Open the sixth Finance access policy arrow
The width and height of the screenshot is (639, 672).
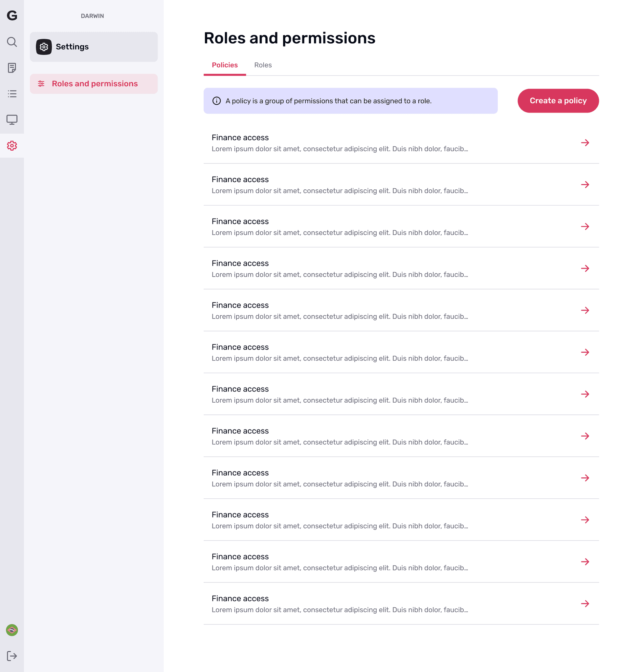pyautogui.click(x=585, y=352)
